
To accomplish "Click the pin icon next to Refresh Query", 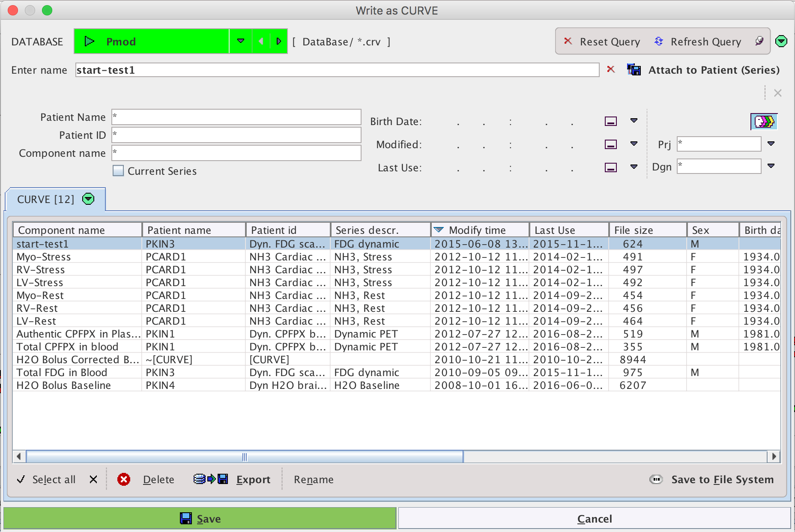I will (x=759, y=41).
